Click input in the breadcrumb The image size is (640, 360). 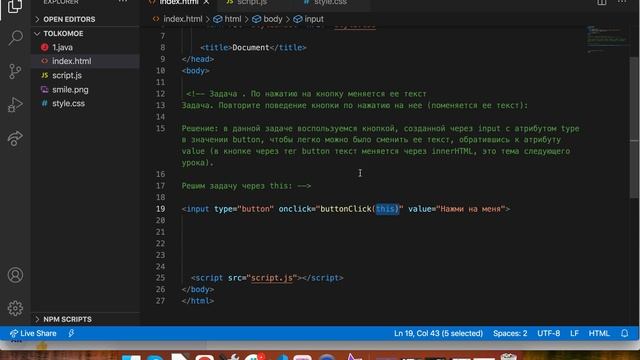(313, 19)
